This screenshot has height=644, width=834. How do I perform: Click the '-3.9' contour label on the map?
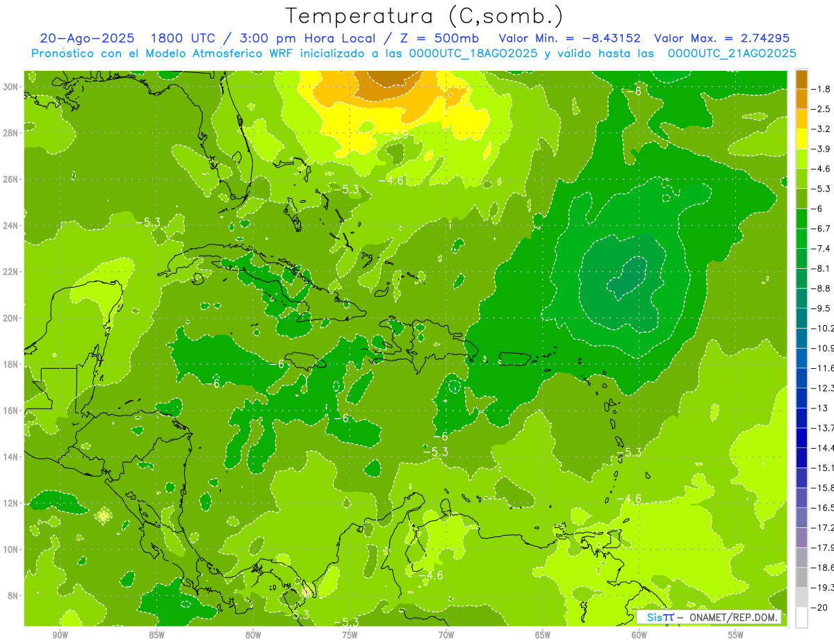point(396,134)
